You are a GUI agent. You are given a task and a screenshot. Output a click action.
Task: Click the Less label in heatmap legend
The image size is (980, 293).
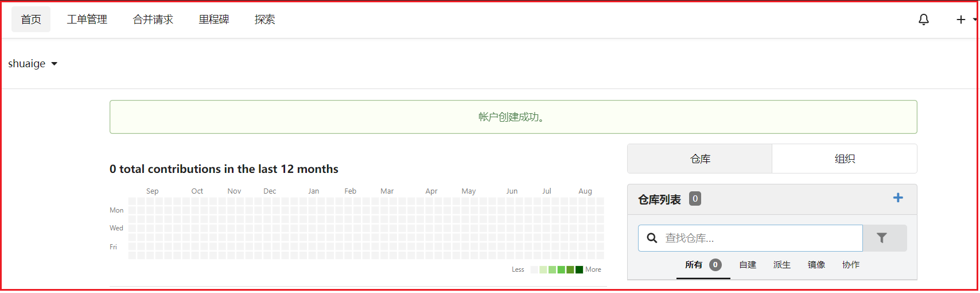click(x=518, y=269)
